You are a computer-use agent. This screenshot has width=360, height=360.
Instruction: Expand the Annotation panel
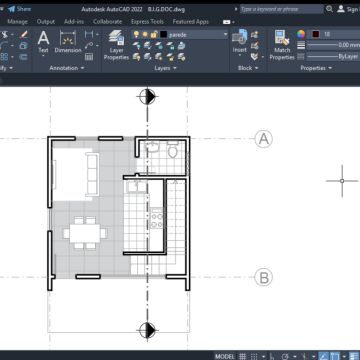[x=67, y=68]
